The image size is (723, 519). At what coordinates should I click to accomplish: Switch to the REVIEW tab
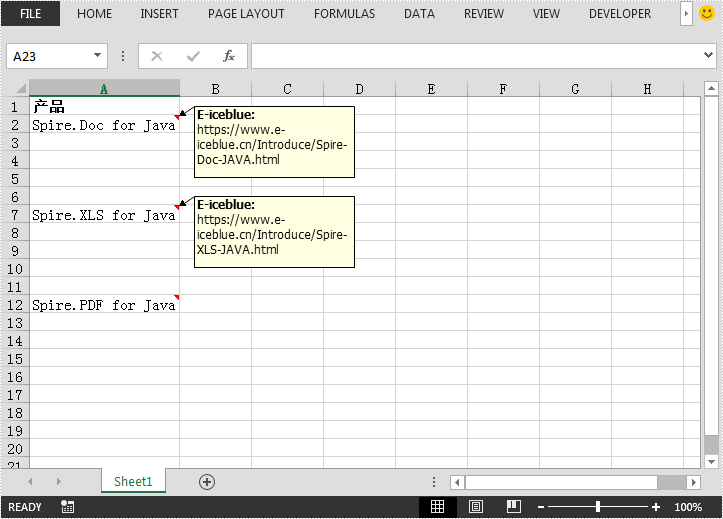point(484,14)
